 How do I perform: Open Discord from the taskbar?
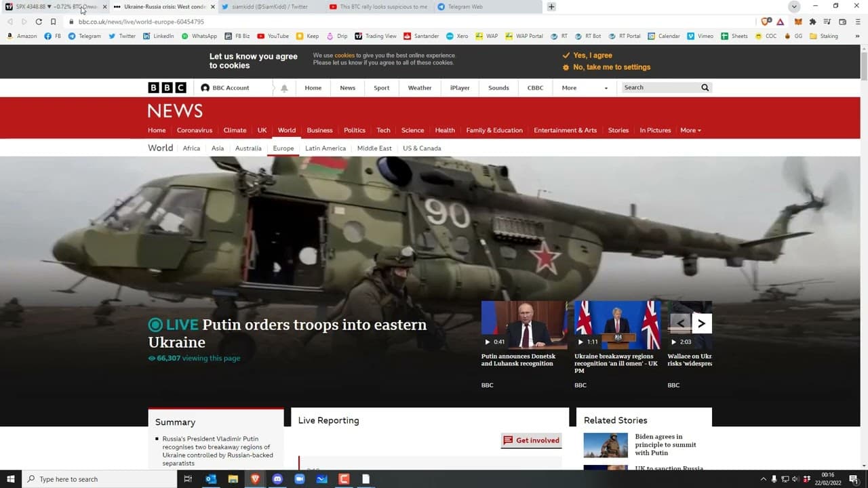[277, 479]
